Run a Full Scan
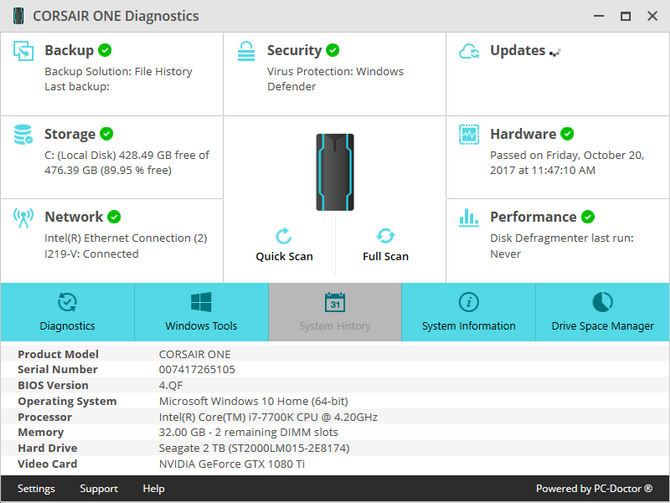This screenshot has width=670, height=503. (385, 246)
